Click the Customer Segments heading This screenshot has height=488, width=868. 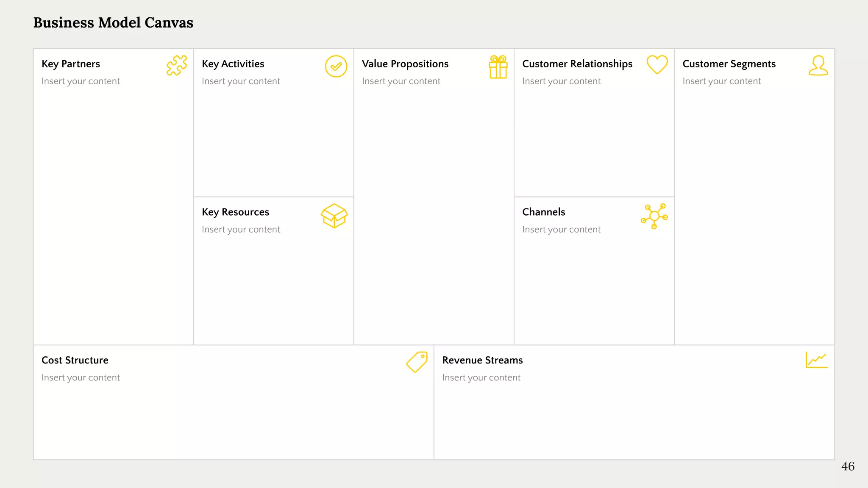tap(729, 64)
